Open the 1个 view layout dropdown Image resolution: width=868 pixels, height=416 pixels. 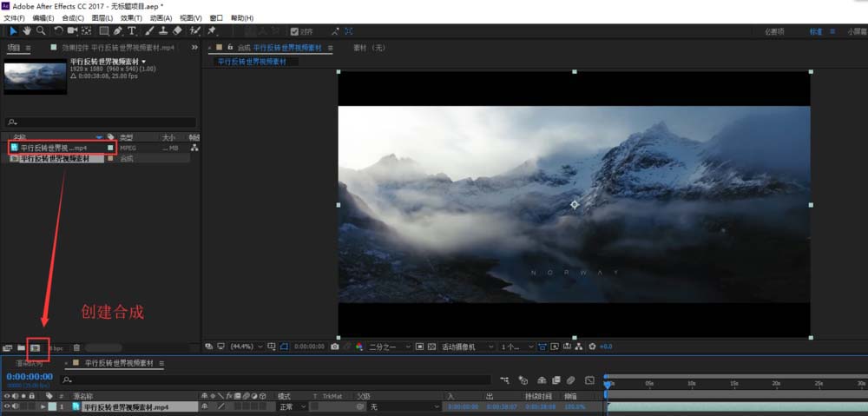click(517, 347)
